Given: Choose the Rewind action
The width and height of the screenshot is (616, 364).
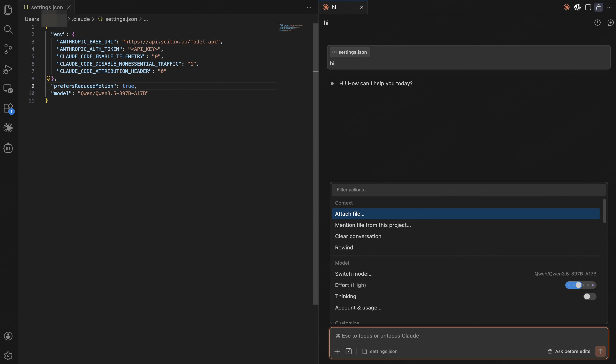Looking at the screenshot, I should (466, 248).
